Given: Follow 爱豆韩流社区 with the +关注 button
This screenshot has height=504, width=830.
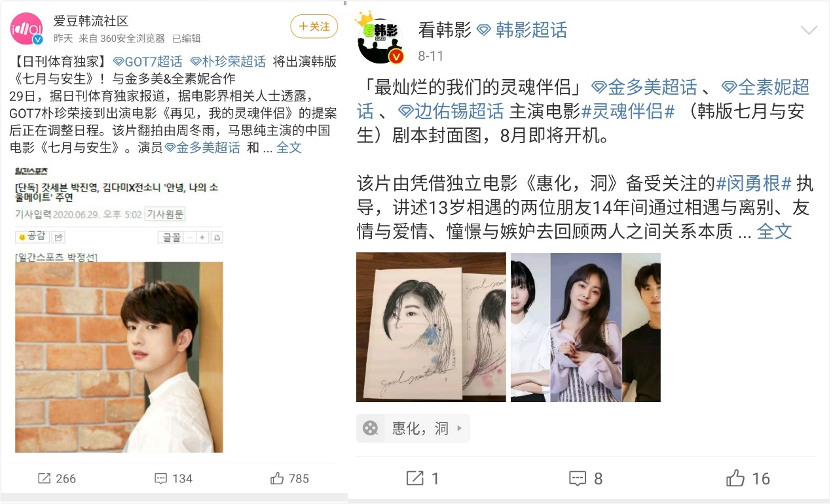Looking at the screenshot, I should tap(314, 26).
